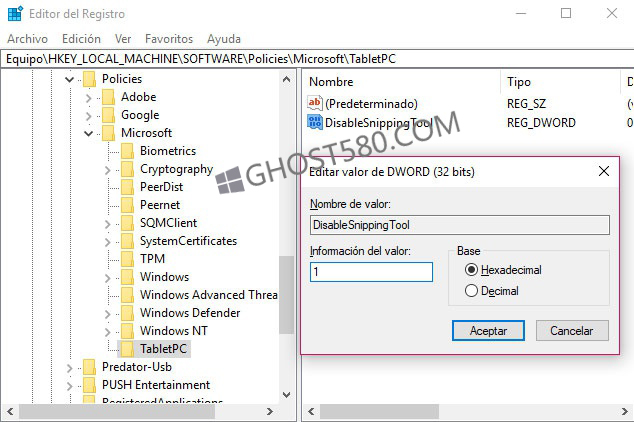This screenshot has height=422, width=634.
Task: Select the DisableSnippingTool value name
Action: pos(378,122)
